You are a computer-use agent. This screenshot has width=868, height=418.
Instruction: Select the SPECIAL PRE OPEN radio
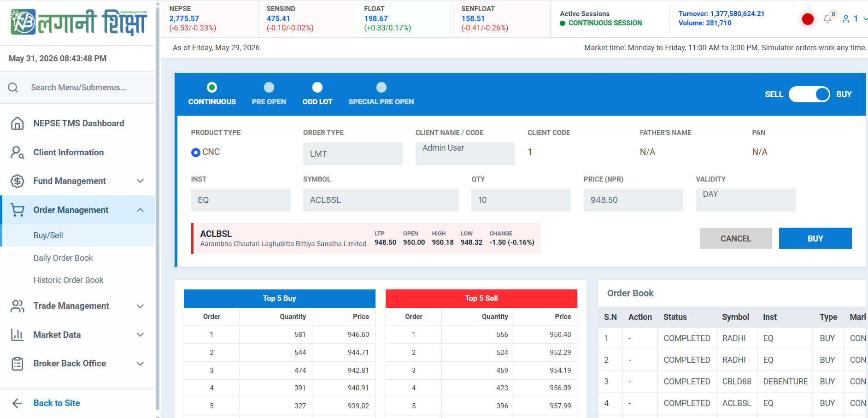[x=381, y=87]
